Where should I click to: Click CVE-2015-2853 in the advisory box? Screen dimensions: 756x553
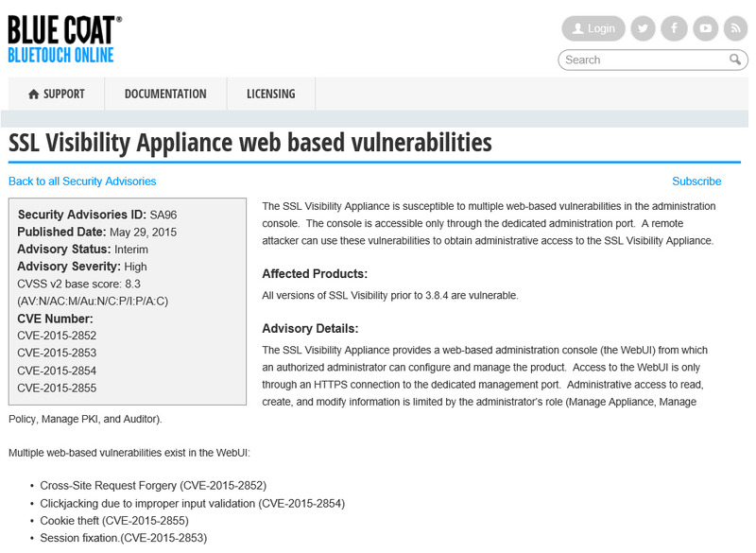point(57,353)
